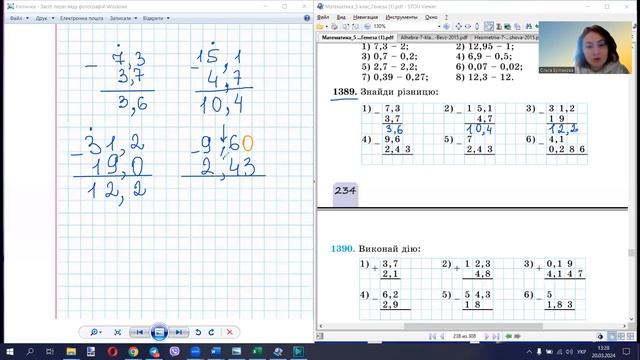This screenshot has width=640, height=360.
Task: Click the binoculars search icon in STDU
Action: (x=529, y=27)
